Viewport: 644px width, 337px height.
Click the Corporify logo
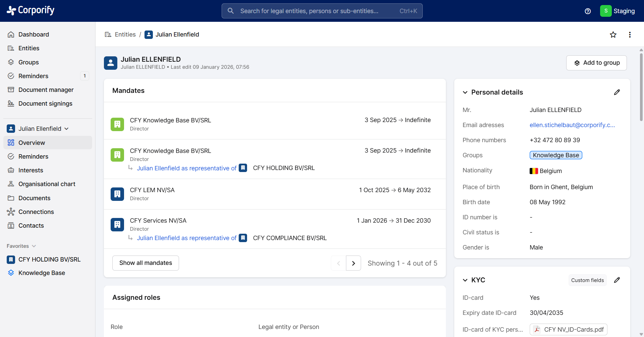click(31, 11)
